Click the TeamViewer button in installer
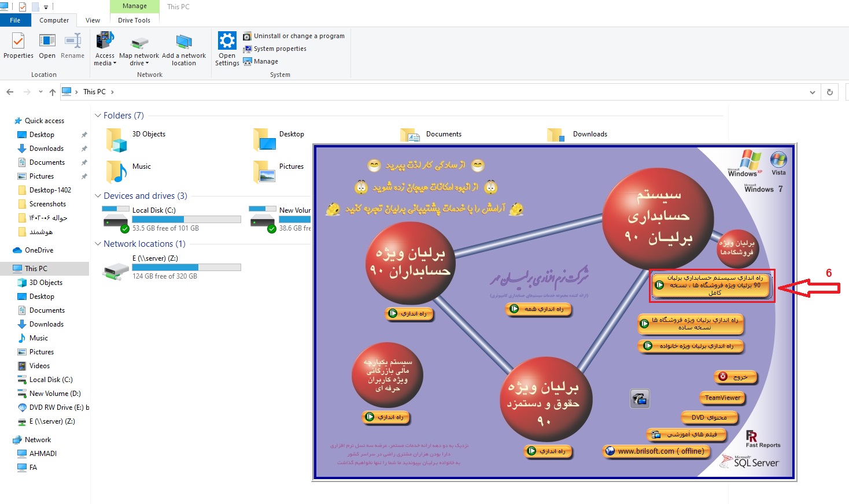849x504 pixels. coord(722,398)
